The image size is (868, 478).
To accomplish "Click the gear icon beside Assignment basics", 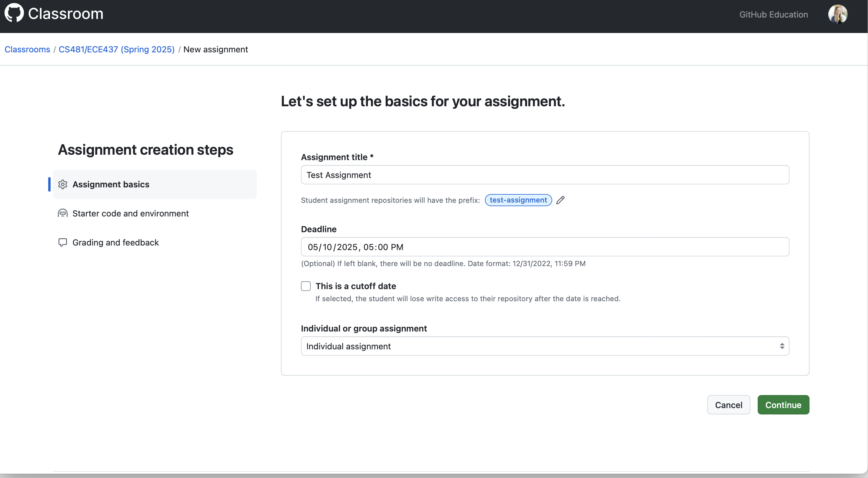I will click(63, 184).
